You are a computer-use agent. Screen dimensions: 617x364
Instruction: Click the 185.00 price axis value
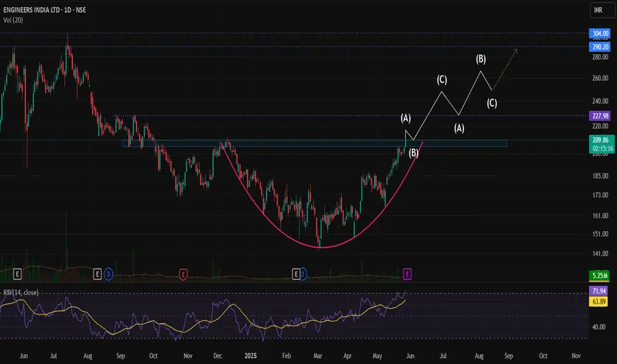tap(600, 176)
